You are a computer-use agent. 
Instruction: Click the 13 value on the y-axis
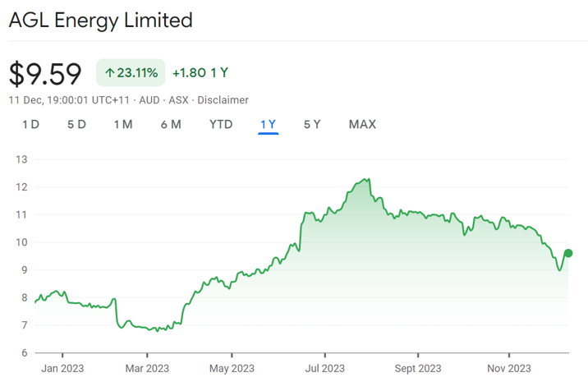[x=21, y=159]
